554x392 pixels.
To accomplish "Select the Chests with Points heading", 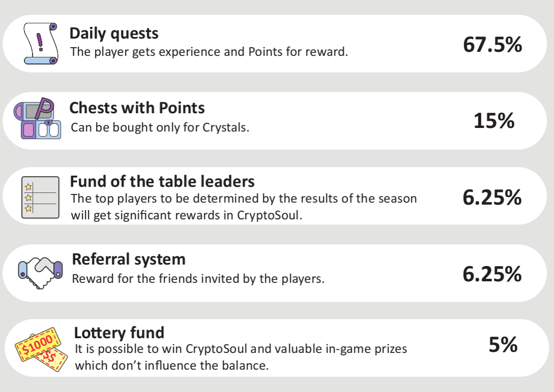I will [x=137, y=108].
